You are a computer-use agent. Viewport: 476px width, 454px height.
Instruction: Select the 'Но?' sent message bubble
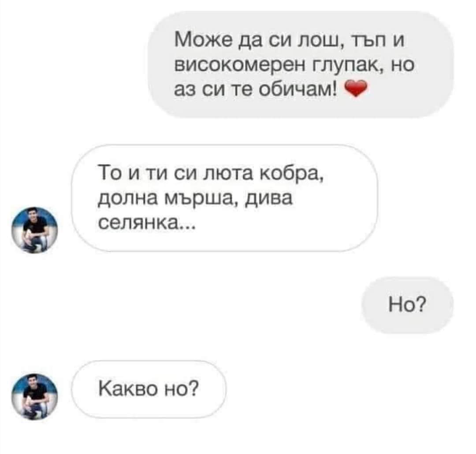[407, 305]
